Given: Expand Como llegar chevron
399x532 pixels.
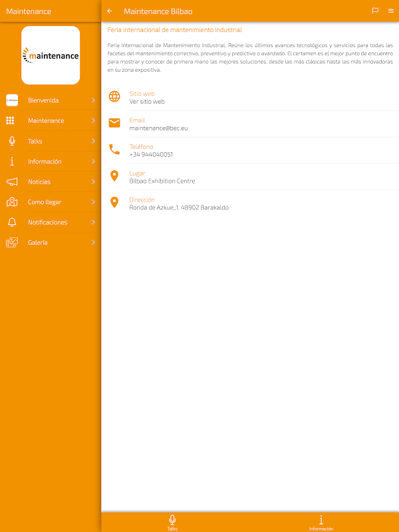Looking at the screenshot, I should pyautogui.click(x=93, y=202).
